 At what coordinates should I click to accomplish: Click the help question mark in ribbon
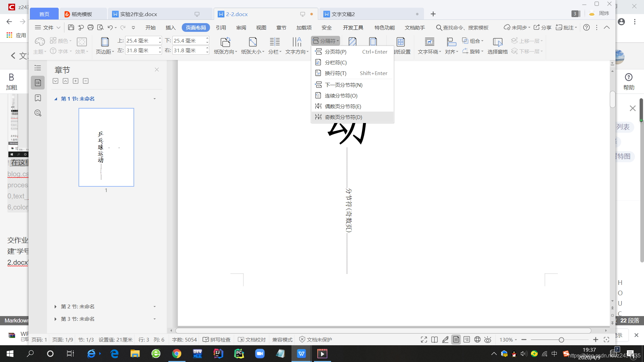586,27
